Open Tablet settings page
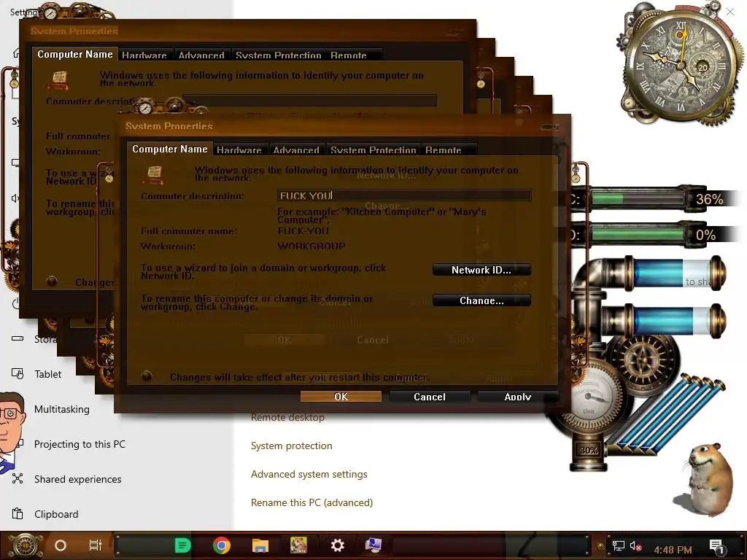The height and width of the screenshot is (560, 747). coord(47,374)
